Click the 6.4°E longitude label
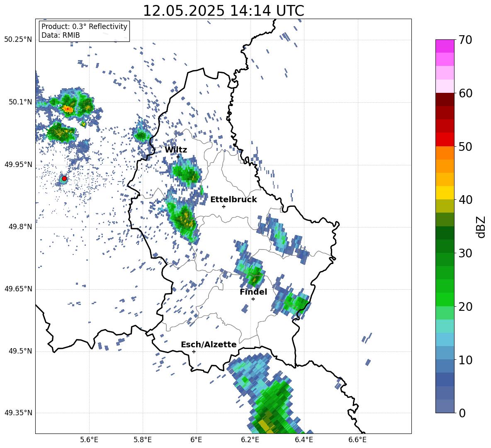The width and height of the screenshot is (491, 448). coord(304,440)
